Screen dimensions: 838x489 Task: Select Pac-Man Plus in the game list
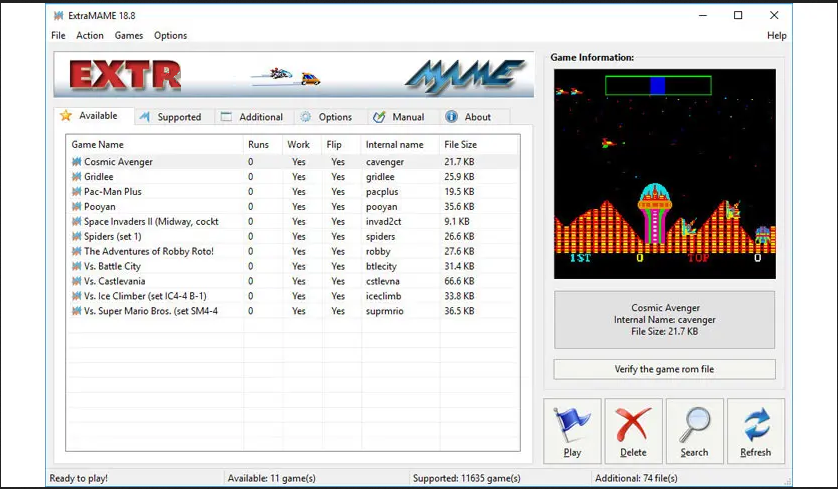click(x=113, y=192)
